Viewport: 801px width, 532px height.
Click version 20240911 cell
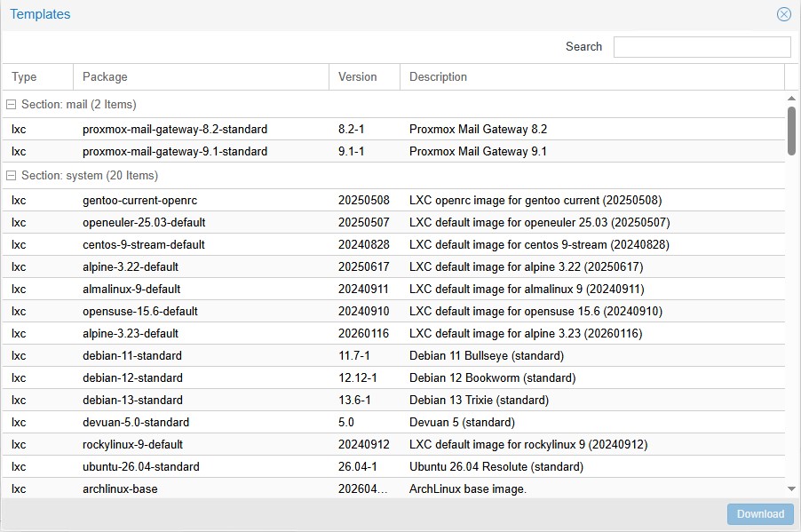[363, 290]
